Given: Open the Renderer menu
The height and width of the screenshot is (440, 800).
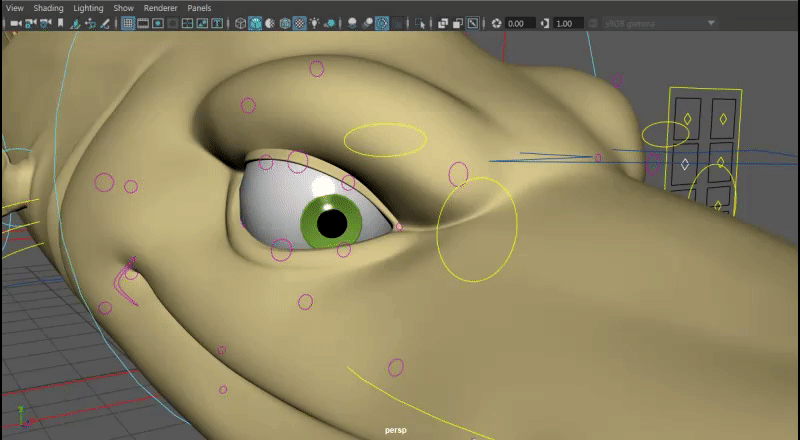Looking at the screenshot, I should click(x=160, y=8).
